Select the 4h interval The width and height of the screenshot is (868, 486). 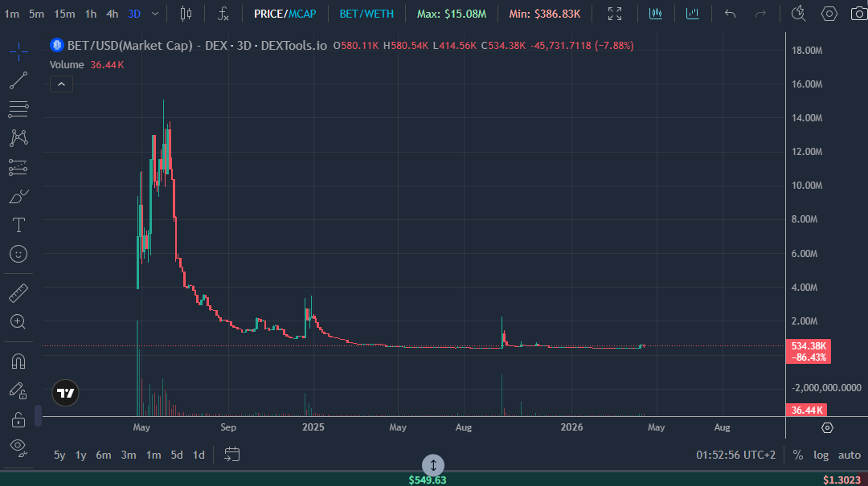(x=113, y=14)
